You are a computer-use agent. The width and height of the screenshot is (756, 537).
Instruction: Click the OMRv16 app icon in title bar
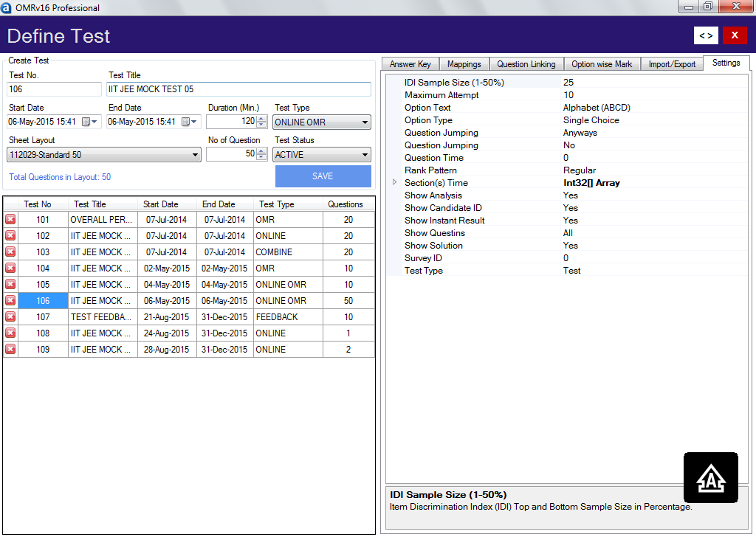pos(6,7)
